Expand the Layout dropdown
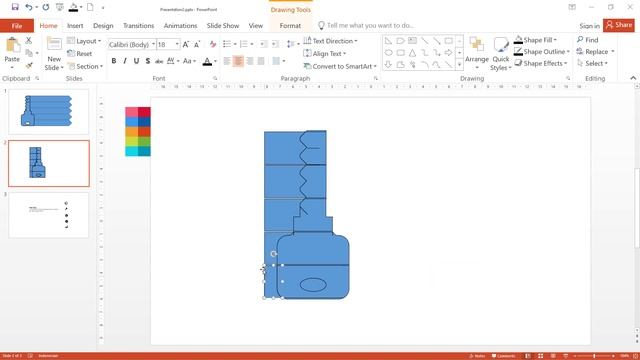 [x=84, y=41]
